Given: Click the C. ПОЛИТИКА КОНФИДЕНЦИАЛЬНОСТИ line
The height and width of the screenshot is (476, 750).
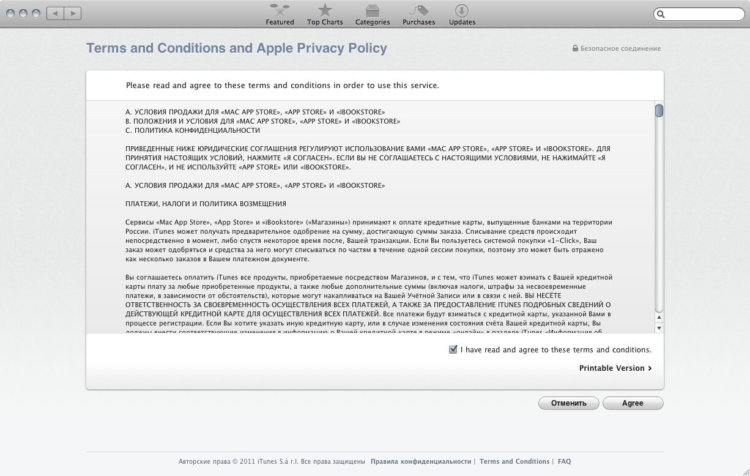Looking at the screenshot, I should click(x=193, y=130).
